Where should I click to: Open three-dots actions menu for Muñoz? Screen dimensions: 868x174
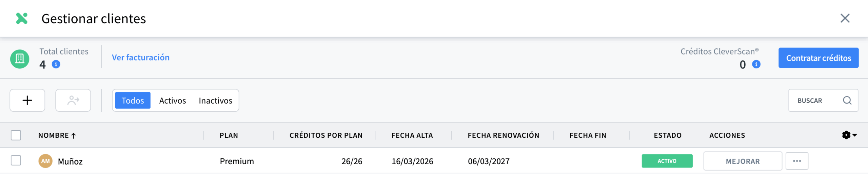click(x=797, y=161)
